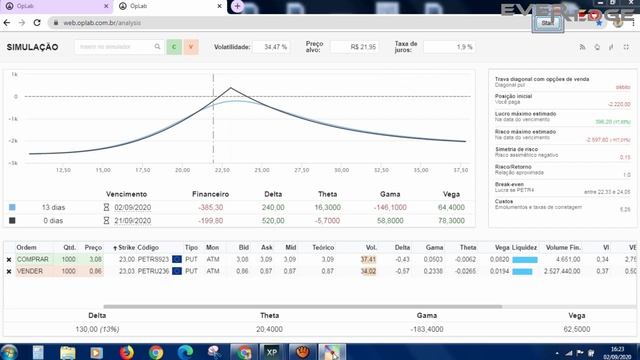Close the second OpLab tab
Viewport: 640px width, 360px height.
click(x=219, y=7)
